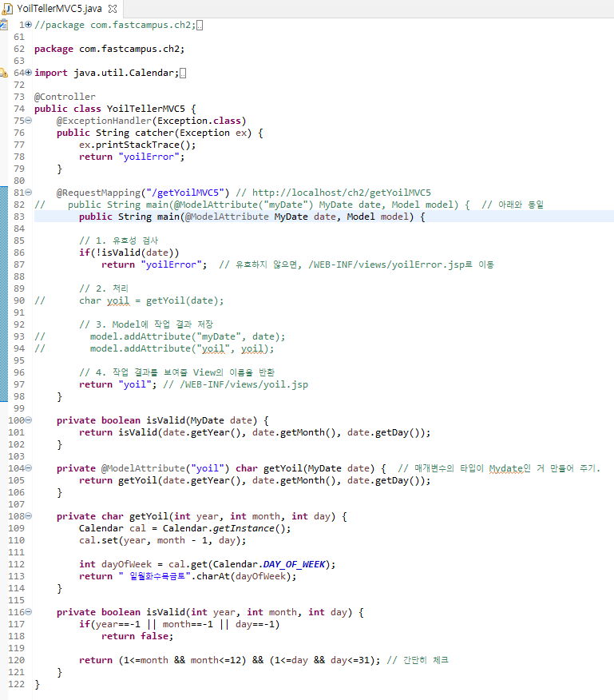
Task: Click the commented char yoil line 90
Action: click(x=151, y=301)
